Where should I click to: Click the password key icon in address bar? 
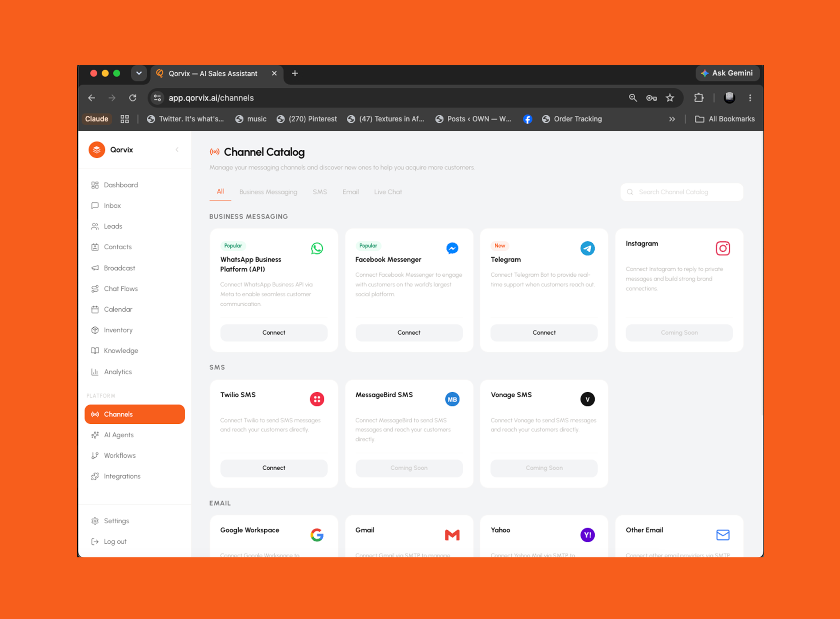(652, 98)
